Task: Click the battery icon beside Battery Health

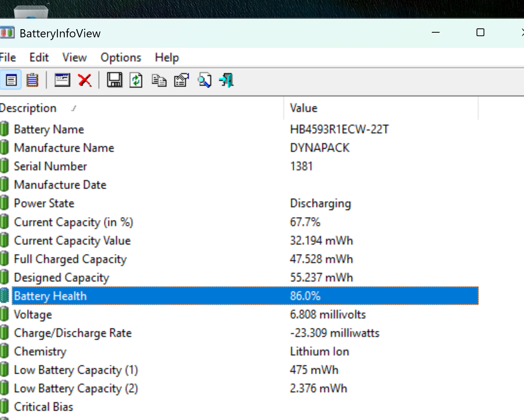Action: tap(4, 296)
